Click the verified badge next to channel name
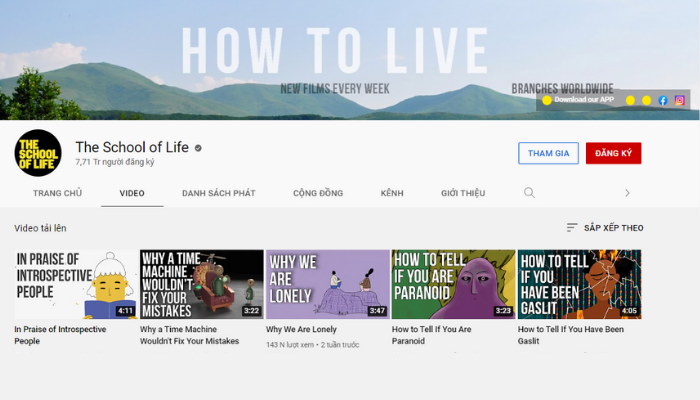This screenshot has height=400, width=700. click(198, 148)
